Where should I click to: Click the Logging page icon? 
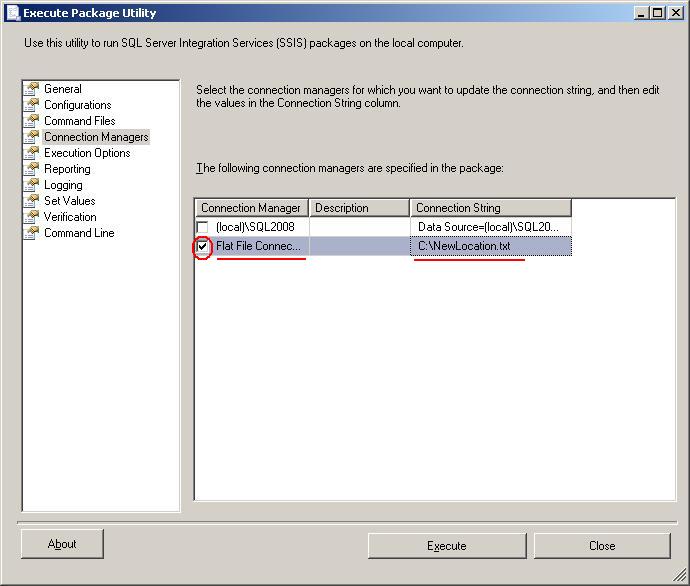(x=32, y=185)
